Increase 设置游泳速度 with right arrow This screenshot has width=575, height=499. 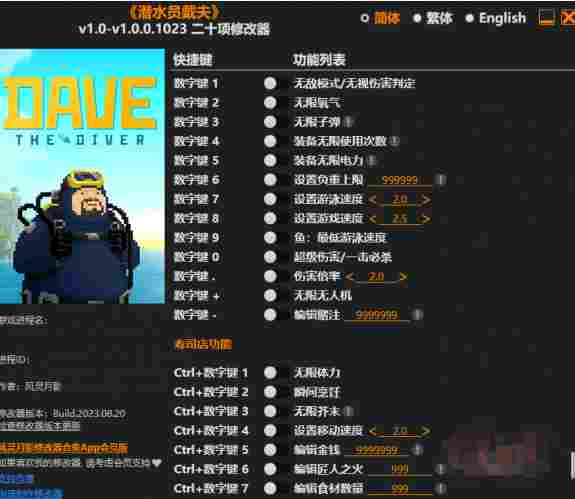(x=425, y=199)
